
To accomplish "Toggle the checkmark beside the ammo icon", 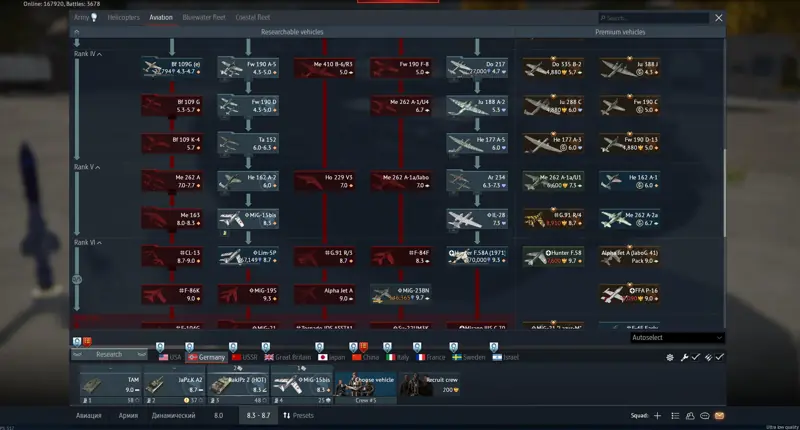I will pyautogui.click(x=719, y=357).
